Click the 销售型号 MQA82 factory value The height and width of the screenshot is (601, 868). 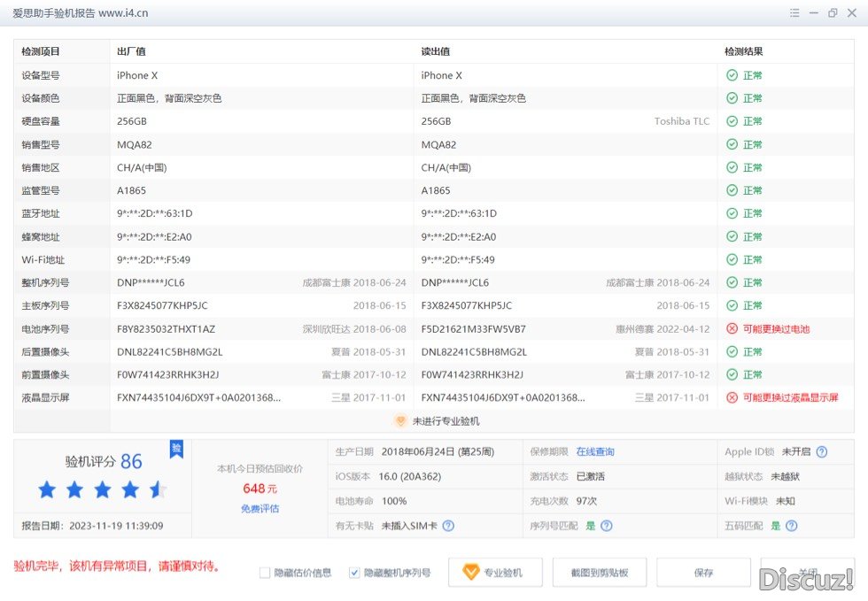134,144
